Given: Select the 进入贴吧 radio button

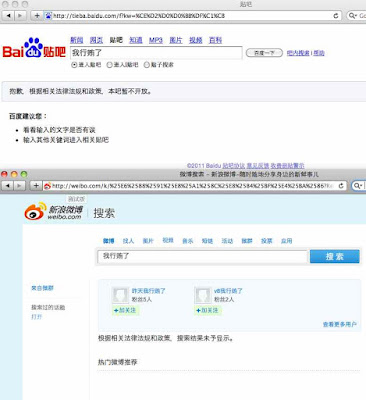Looking at the screenshot, I should tap(74, 65).
